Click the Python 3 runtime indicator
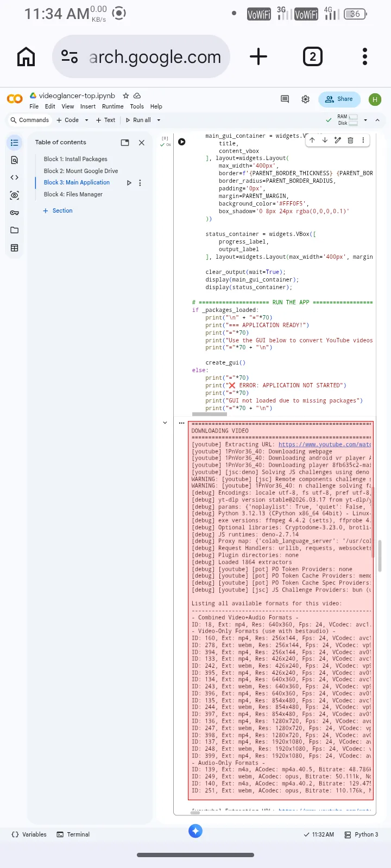This screenshot has height=868, width=391. click(x=361, y=834)
